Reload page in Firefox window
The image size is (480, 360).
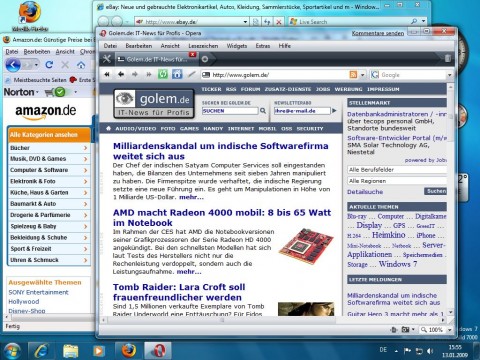click(49, 65)
